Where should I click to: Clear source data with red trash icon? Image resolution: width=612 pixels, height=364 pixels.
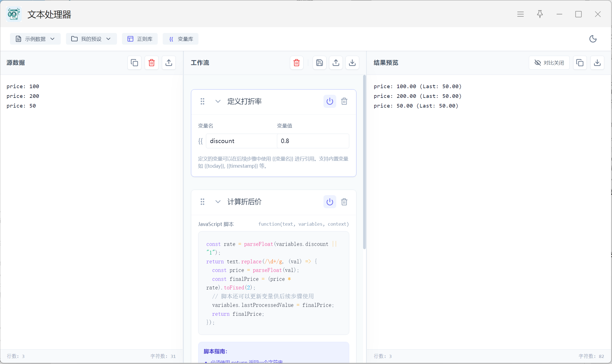[152, 63]
